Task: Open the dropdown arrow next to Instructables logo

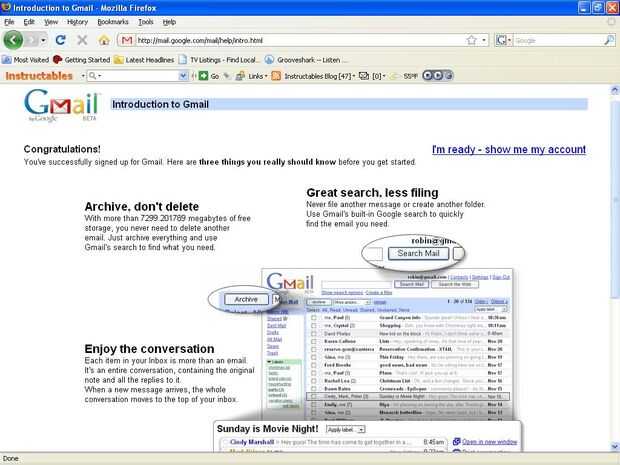Action: pos(83,76)
